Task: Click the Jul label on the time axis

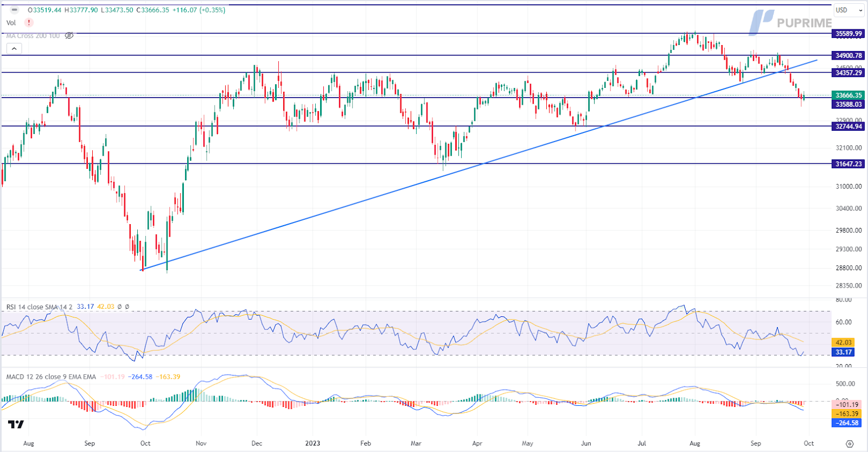Action: 642,443
